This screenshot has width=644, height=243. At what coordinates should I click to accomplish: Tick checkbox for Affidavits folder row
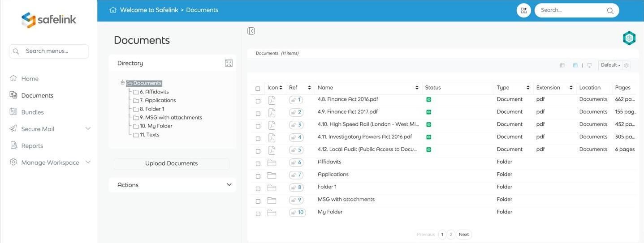(258, 164)
